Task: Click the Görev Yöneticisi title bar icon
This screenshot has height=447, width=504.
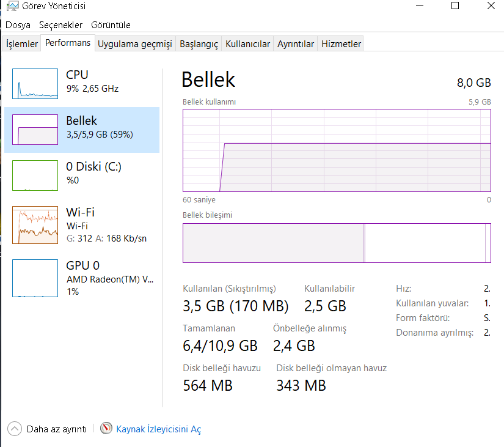Action: click(13, 6)
